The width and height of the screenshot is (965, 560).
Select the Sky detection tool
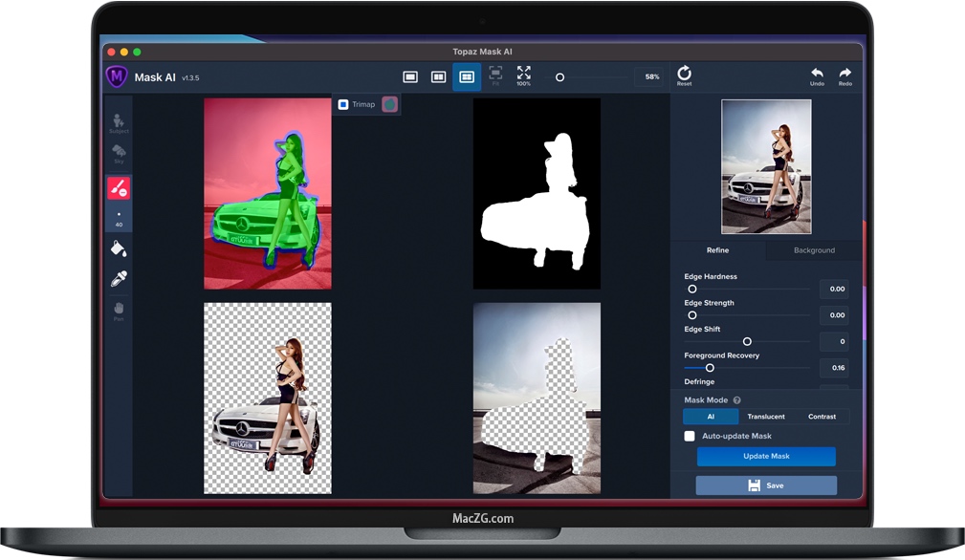119,153
